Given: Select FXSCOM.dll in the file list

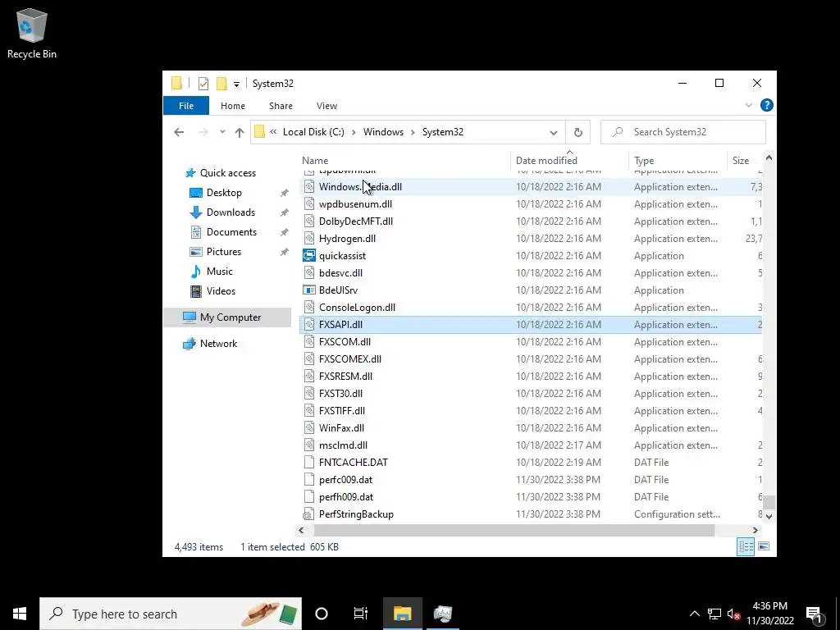Looking at the screenshot, I should [345, 342].
